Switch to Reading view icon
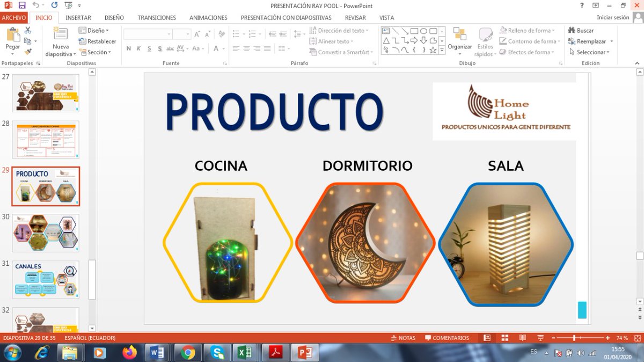Image resolution: width=644 pixels, height=362 pixels. pos(522,338)
